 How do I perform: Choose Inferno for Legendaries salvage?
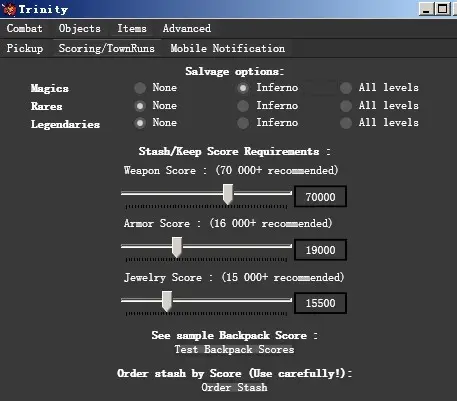[243, 123]
